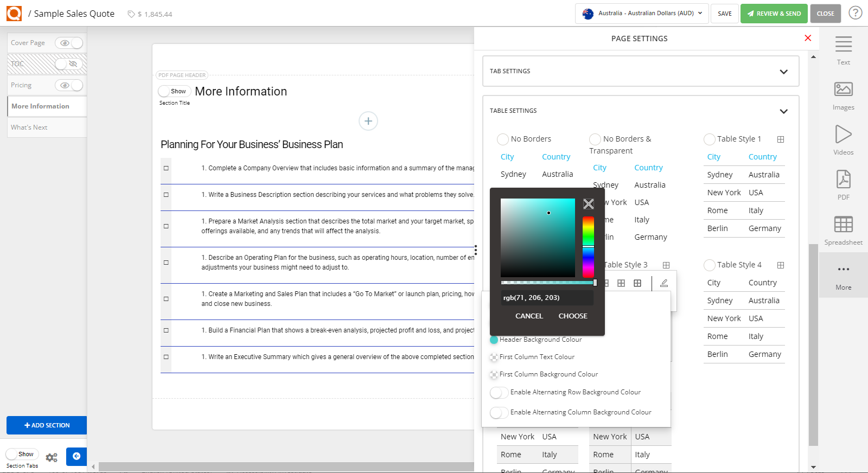
Task: Open the Australia currency dropdown
Action: (x=642, y=14)
